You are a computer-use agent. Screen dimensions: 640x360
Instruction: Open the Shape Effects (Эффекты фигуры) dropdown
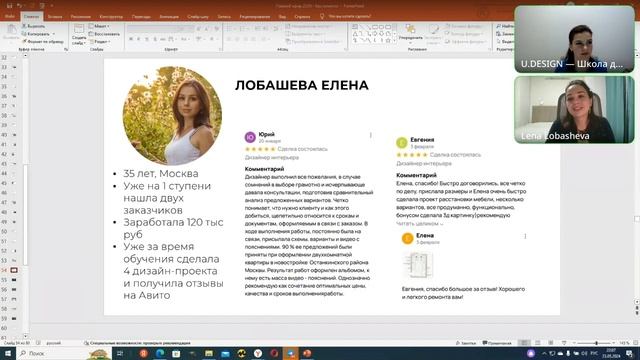(x=466, y=42)
